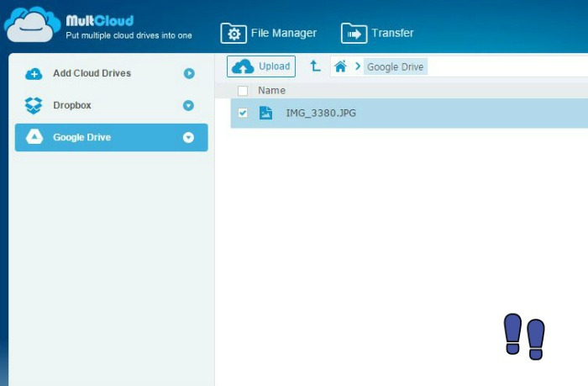Click the Upload button
Screen dimensions: 588x386
[x=261, y=66]
